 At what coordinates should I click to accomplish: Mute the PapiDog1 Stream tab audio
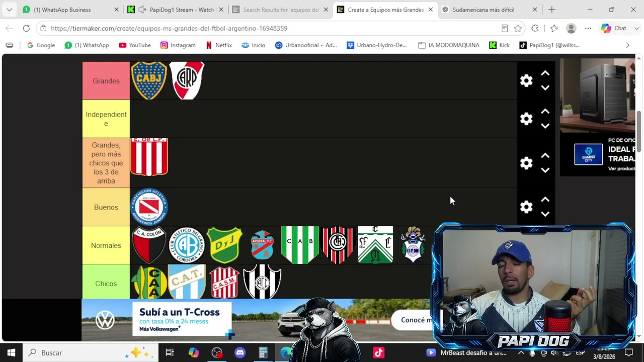(142, 10)
